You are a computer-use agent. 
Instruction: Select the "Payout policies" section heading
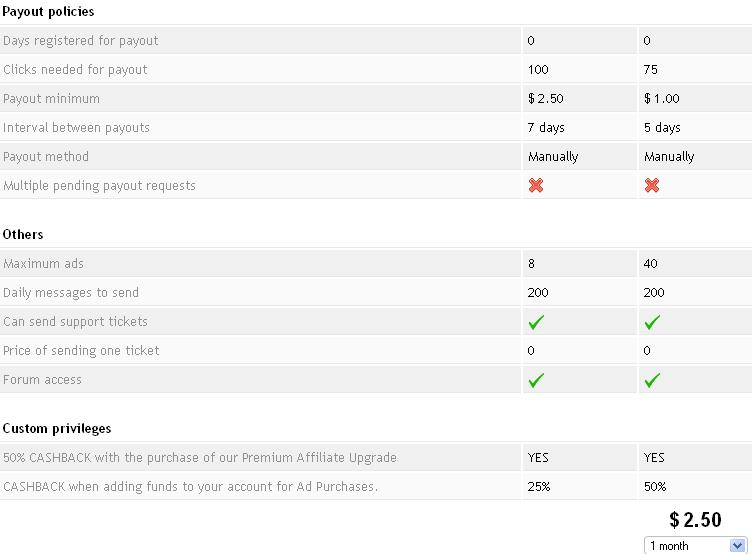coord(49,12)
